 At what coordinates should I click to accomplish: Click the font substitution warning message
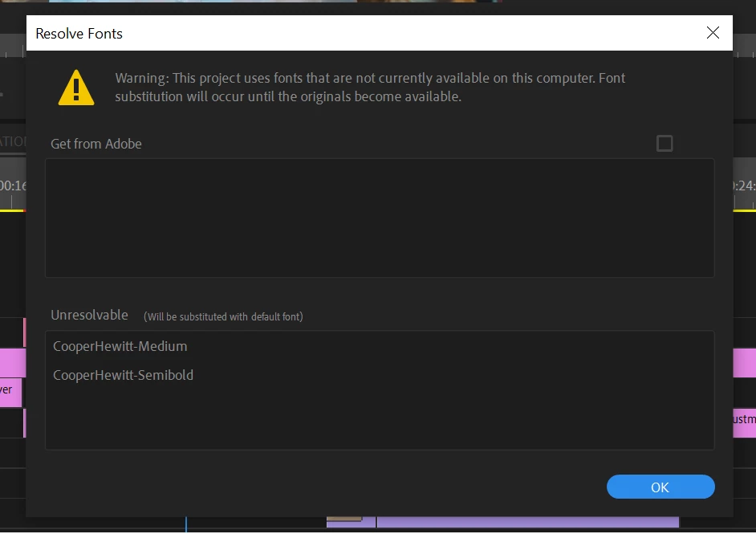coord(370,88)
